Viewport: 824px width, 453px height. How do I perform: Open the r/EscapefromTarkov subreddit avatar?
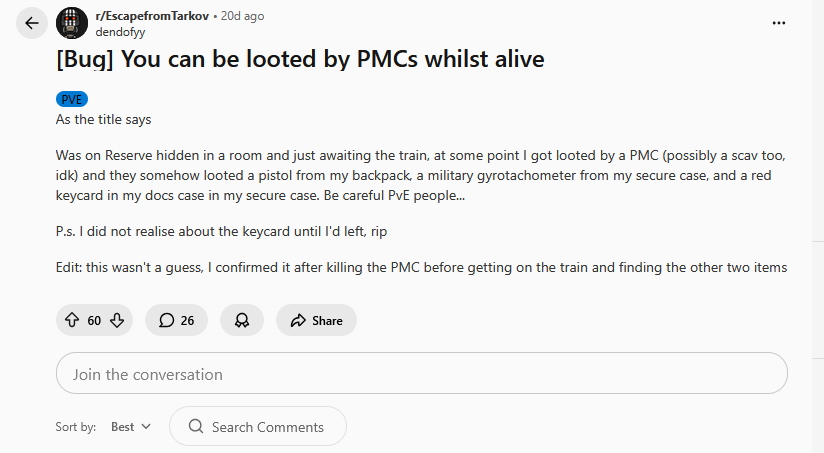tap(71, 23)
